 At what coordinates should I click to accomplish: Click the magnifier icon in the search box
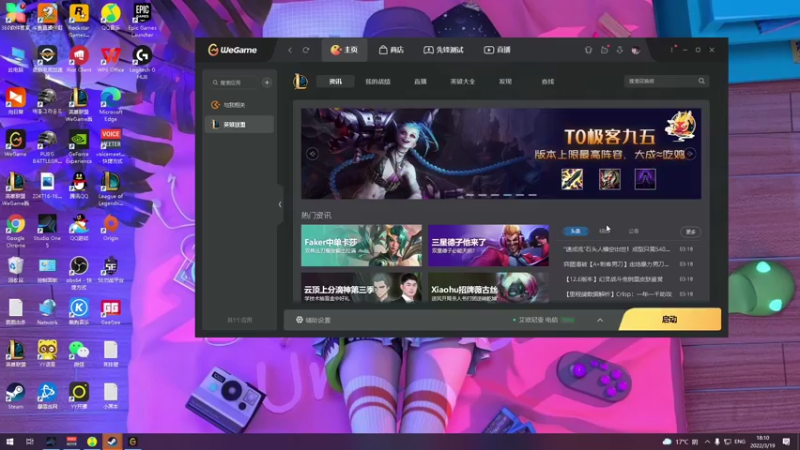pyautogui.click(x=702, y=81)
